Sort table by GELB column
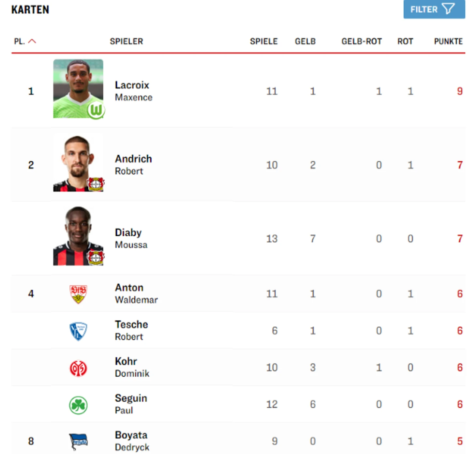This screenshot has width=476, height=454. pos(305,41)
